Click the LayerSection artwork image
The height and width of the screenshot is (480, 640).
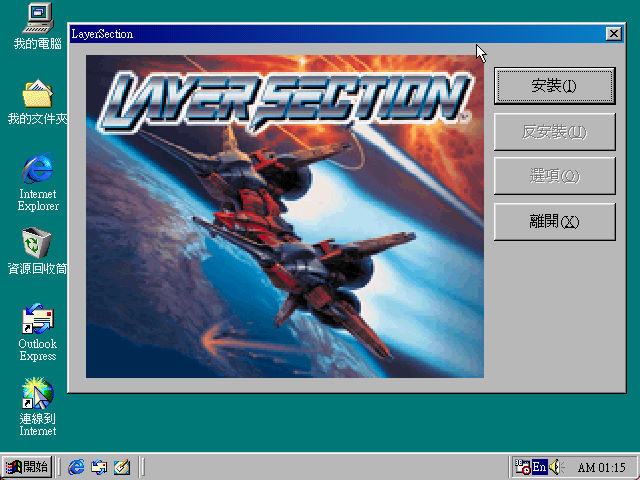click(x=284, y=216)
